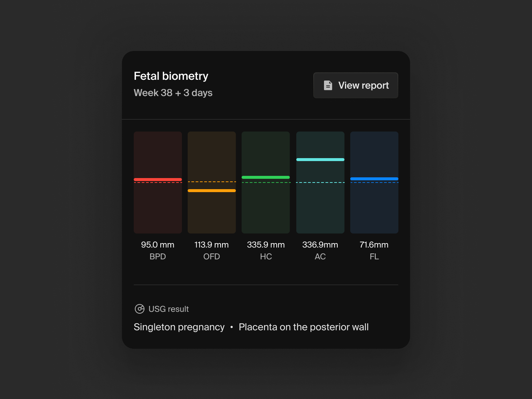The width and height of the screenshot is (532, 399).
Task: Click the dashed reference line in AC bar
Action: (x=320, y=183)
